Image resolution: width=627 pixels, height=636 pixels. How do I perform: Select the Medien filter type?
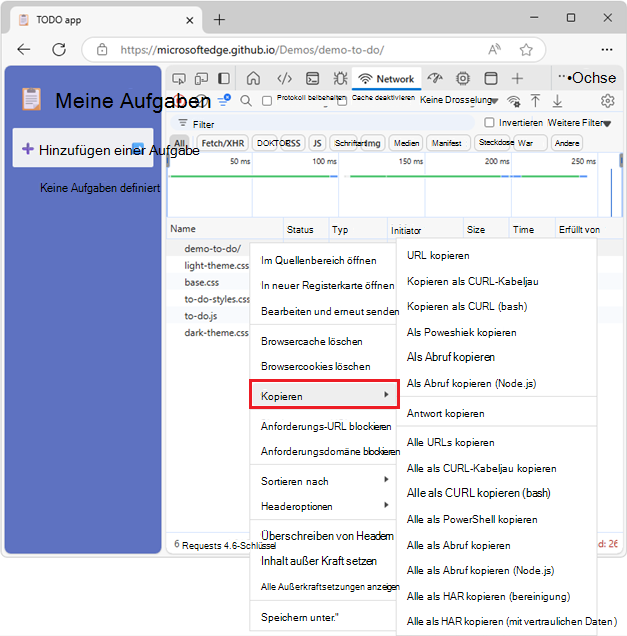coord(406,143)
